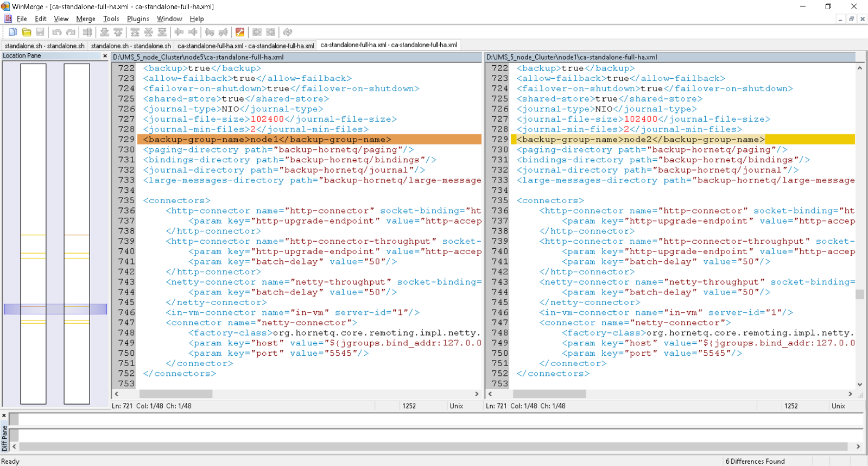Redo the change via toolbar icon
The height and width of the screenshot is (466, 868).
pyautogui.click(x=71, y=32)
